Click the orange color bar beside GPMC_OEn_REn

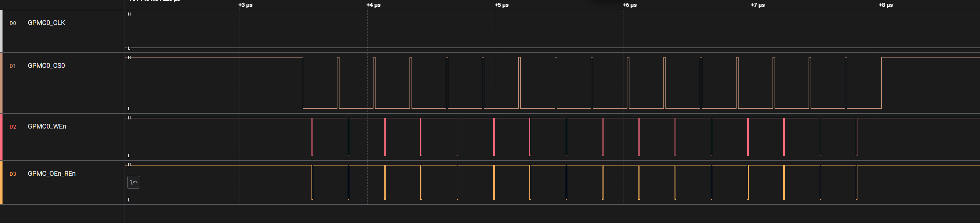click(1, 182)
